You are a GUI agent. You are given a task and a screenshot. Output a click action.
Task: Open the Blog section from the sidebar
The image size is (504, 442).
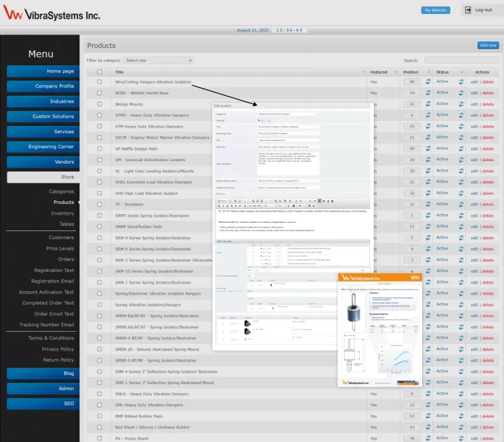click(43, 373)
